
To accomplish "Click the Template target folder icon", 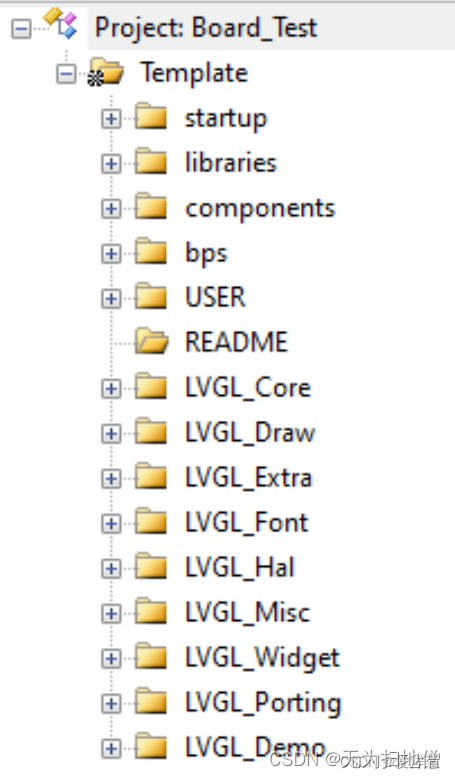I will [x=105, y=72].
